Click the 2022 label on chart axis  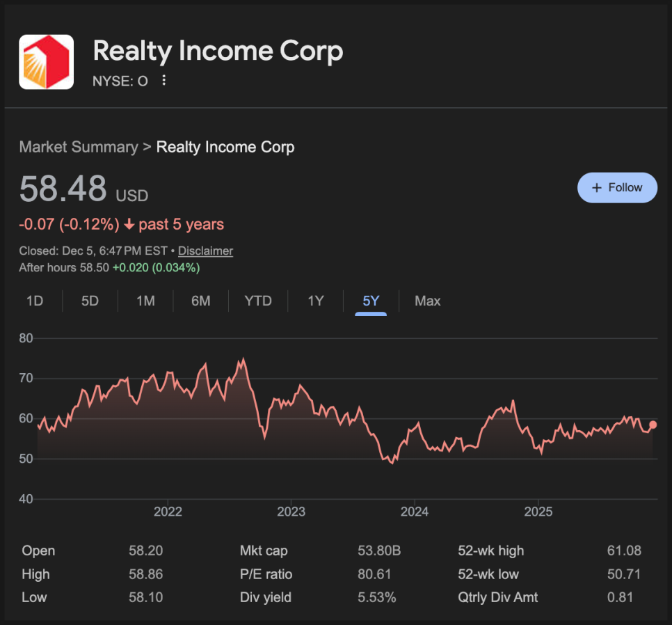[x=168, y=512]
